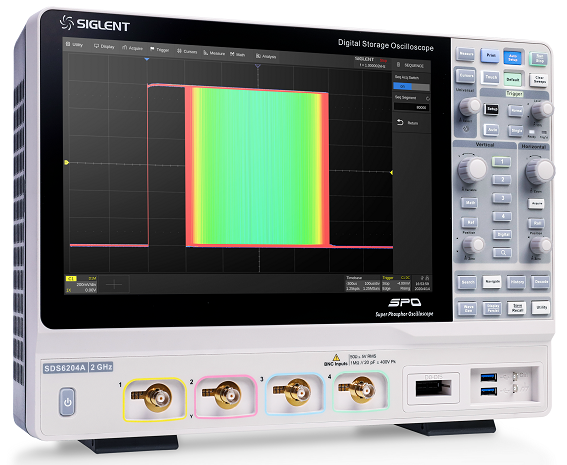
Task: Open the Utility menu on screen
Action: tap(74, 44)
